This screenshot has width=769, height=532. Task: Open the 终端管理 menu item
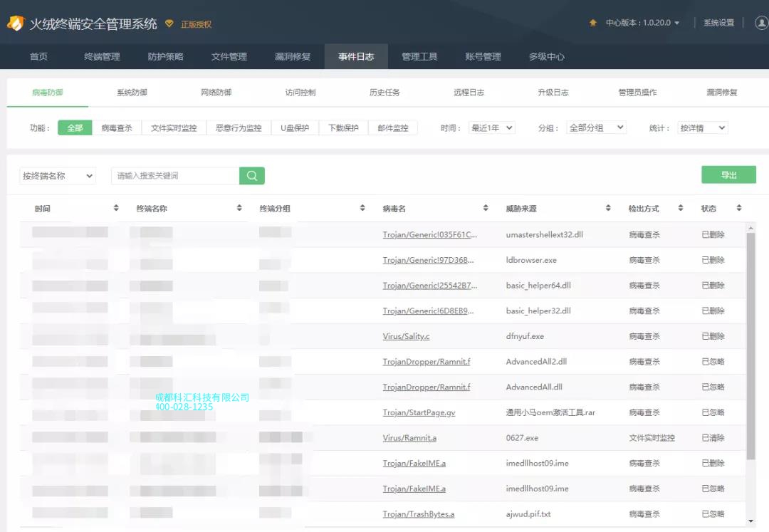[102, 56]
